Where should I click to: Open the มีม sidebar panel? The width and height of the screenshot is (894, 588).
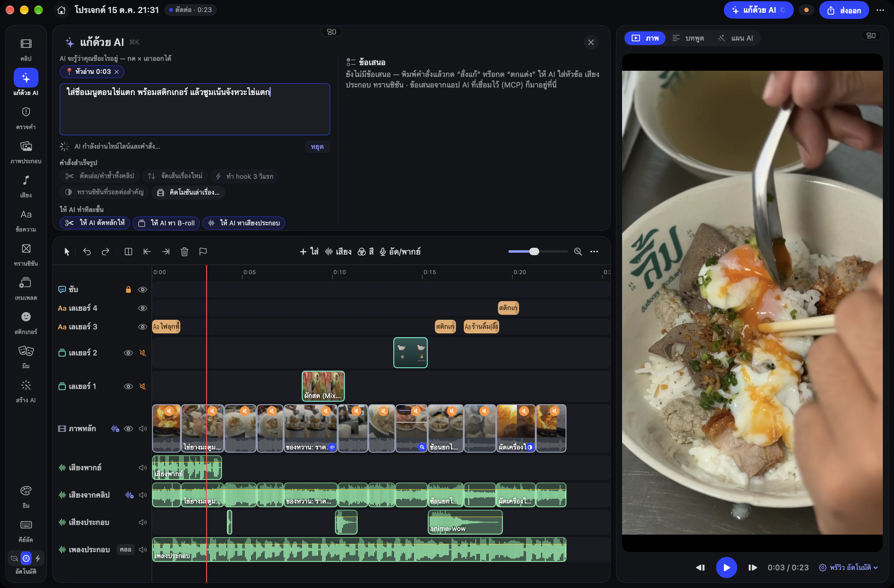tap(26, 357)
